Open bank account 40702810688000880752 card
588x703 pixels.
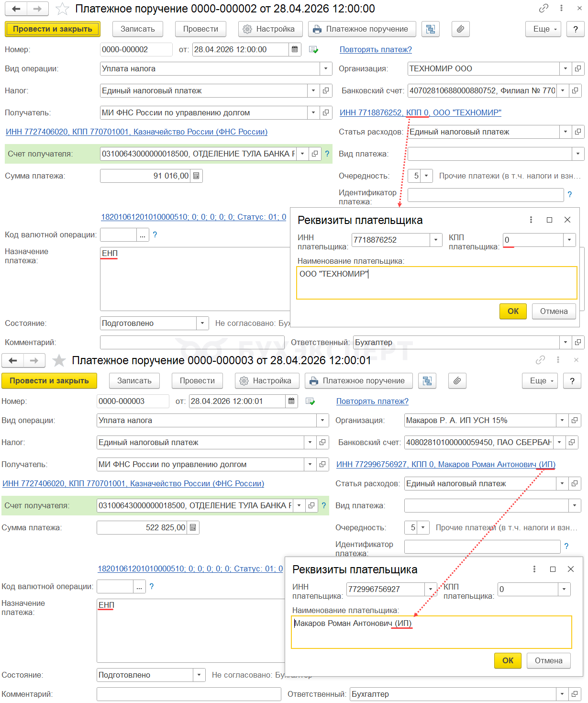tap(575, 90)
